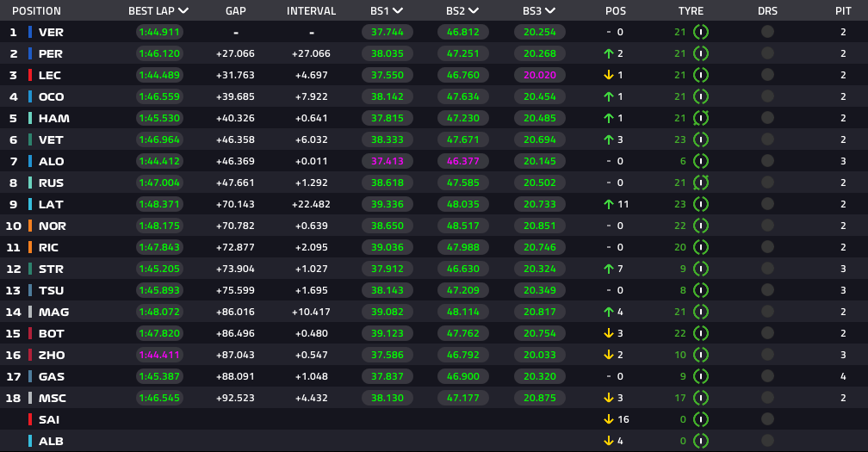Click the yellow down arrow for SAI
The image size is (868, 452).
[609, 419]
